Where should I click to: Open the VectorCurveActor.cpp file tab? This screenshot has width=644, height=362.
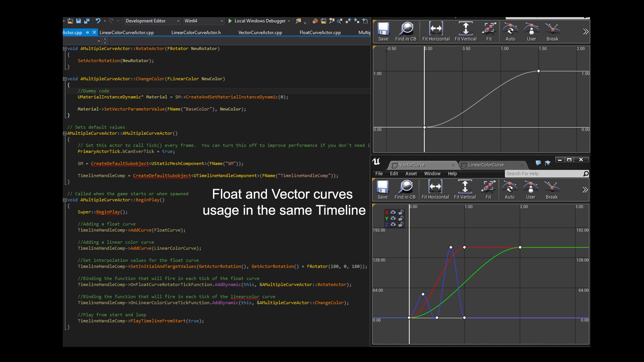point(260,32)
